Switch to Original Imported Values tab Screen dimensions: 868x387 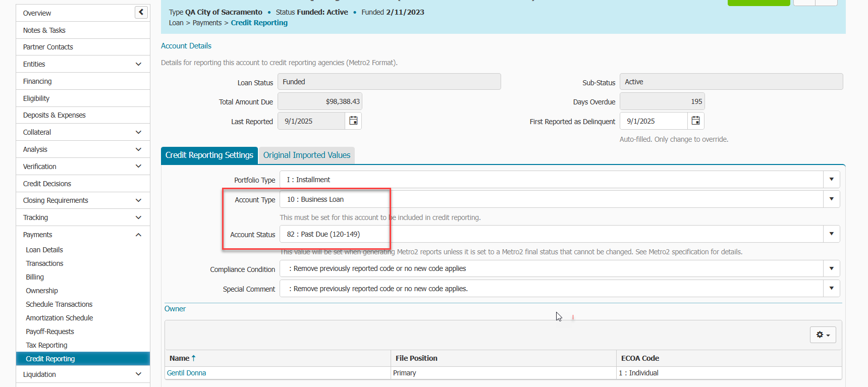point(307,155)
